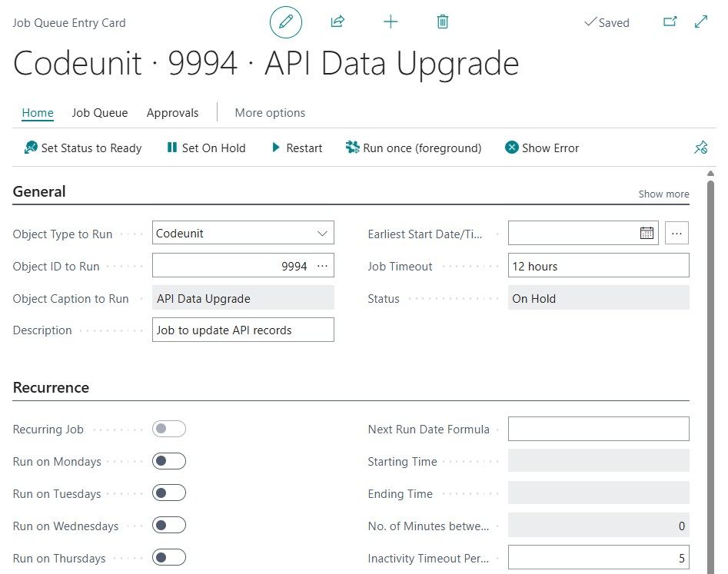728x574 pixels.
Task: Click the expand to full screen arrow icon
Action: (x=700, y=22)
